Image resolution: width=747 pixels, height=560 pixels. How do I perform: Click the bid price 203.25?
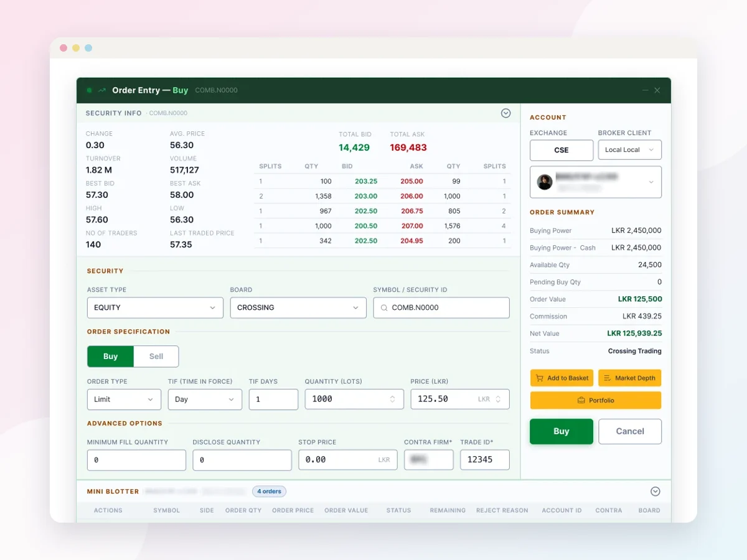366,181
